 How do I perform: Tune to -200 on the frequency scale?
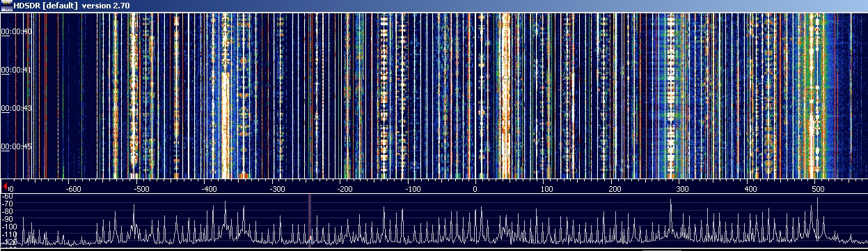[345, 188]
